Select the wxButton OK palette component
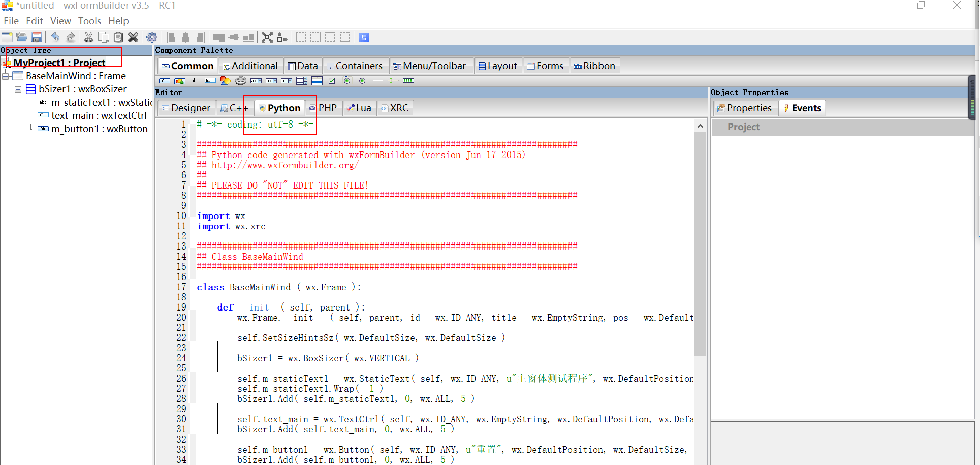The image size is (980, 465). (x=165, y=81)
